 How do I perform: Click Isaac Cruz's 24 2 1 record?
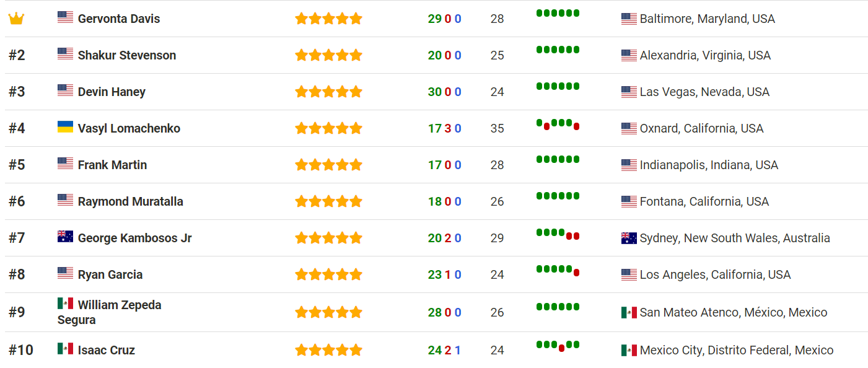pyautogui.click(x=444, y=350)
